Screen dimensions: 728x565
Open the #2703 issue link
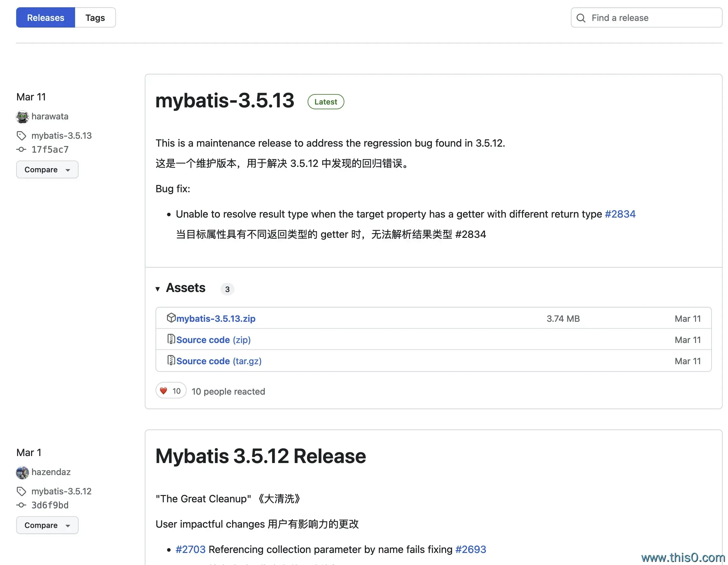[190, 549]
